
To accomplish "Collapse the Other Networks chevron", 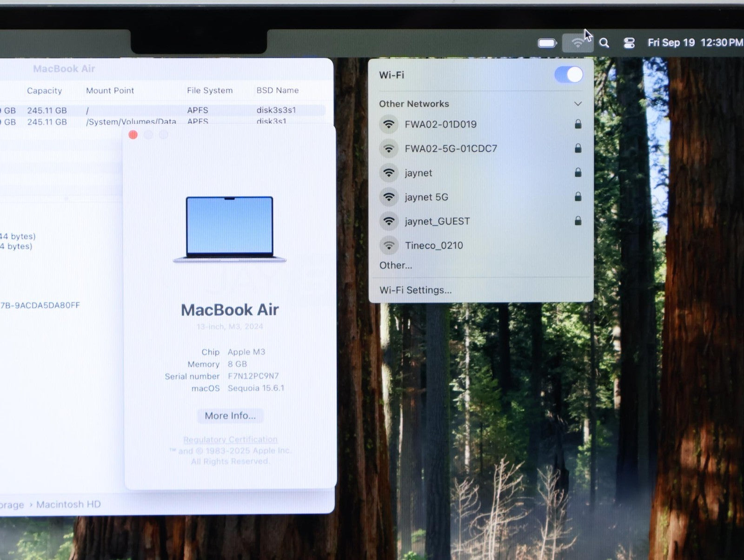I will [578, 104].
